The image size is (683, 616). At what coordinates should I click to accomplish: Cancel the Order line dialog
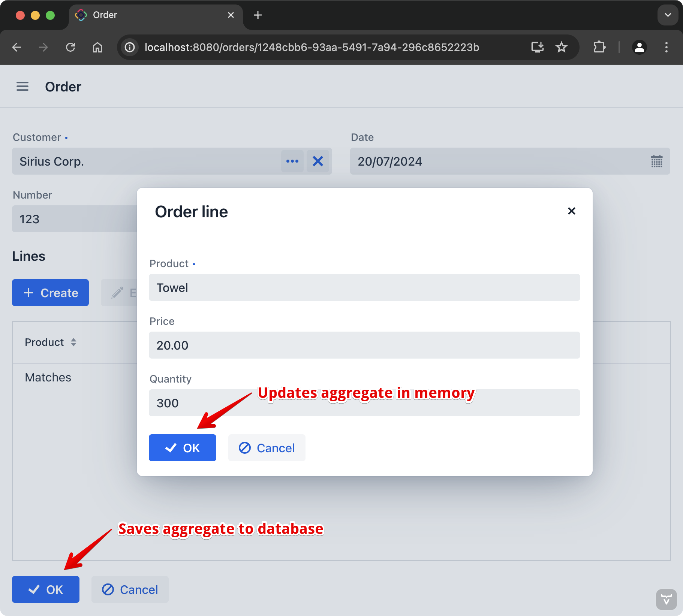click(x=267, y=448)
